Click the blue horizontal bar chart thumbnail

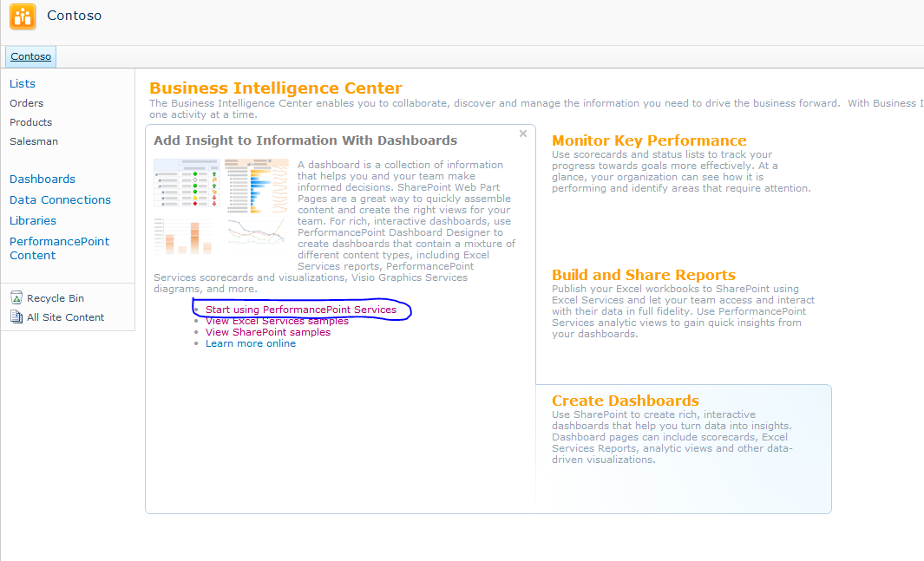coord(256,186)
